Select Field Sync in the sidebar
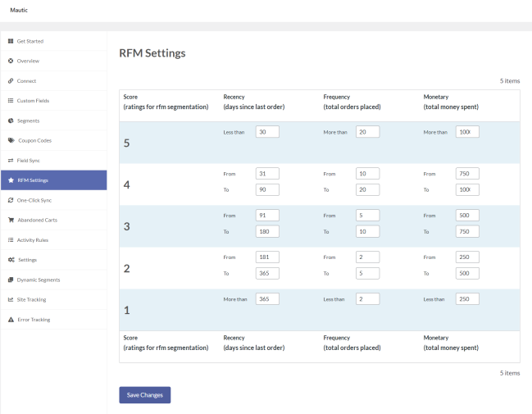 tap(30, 160)
